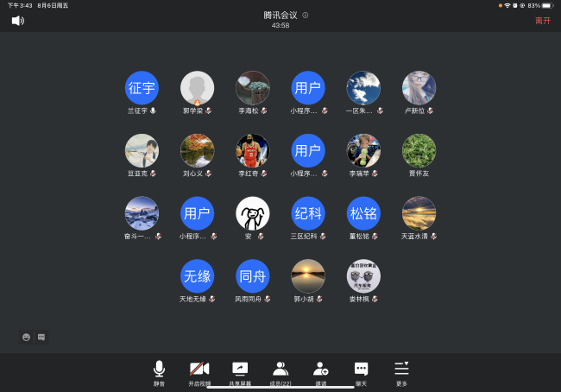Select participant 郭小胡 sunset avatar
This screenshot has width=561, height=392.
pos(308,276)
